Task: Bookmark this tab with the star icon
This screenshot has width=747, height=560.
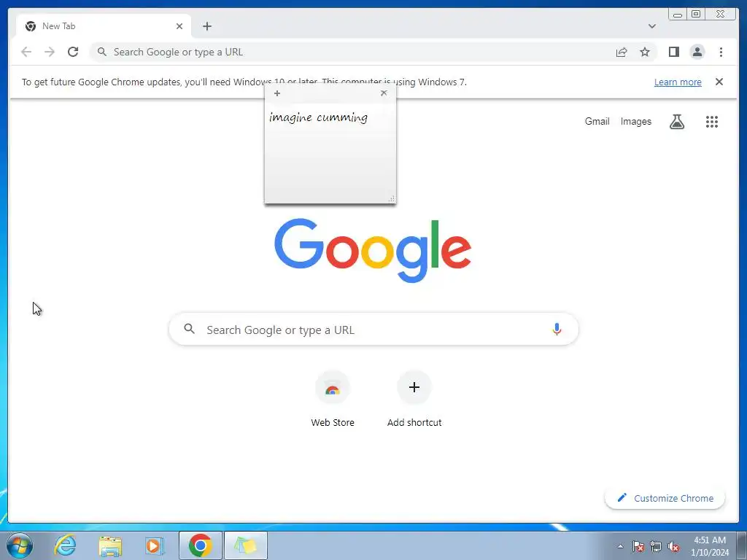Action: (645, 52)
